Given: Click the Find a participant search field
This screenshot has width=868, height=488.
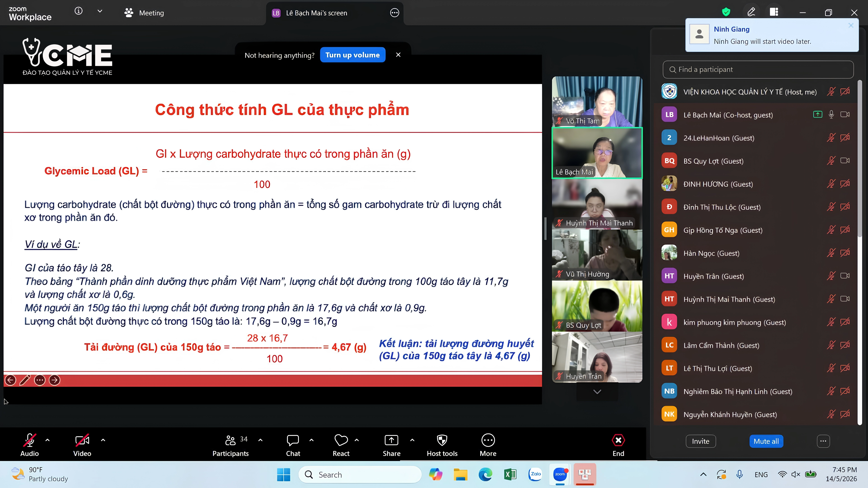Looking at the screenshot, I should (758, 69).
